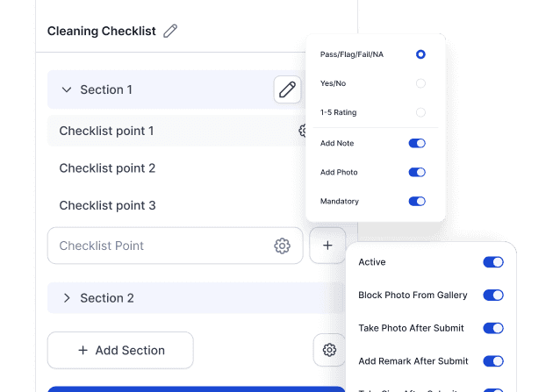
Task: Disable the Add Photo switch
Action: (x=417, y=173)
